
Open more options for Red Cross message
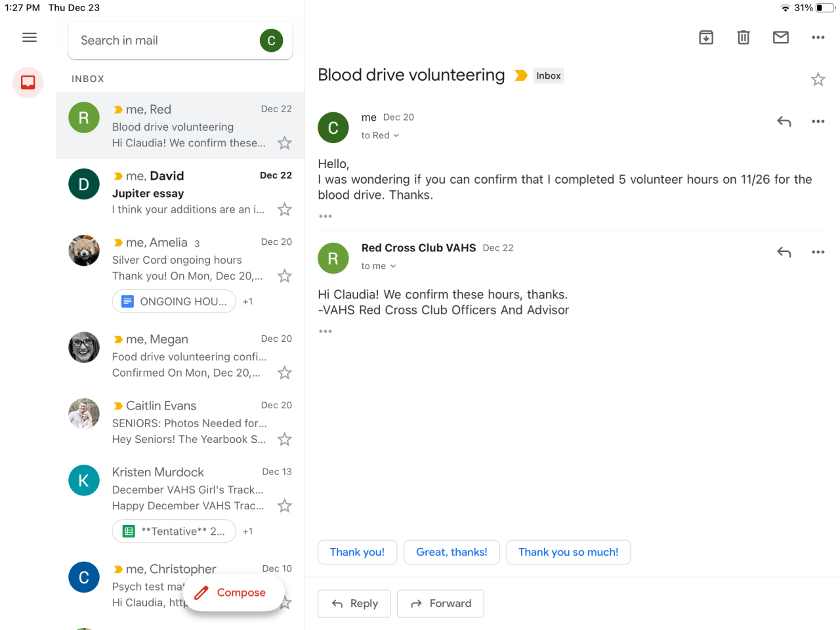coord(818,252)
